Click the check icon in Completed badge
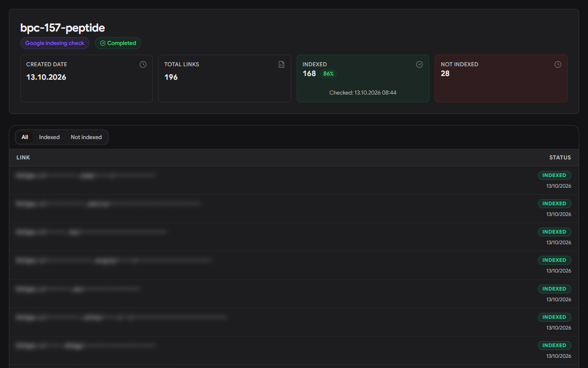 (x=103, y=43)
